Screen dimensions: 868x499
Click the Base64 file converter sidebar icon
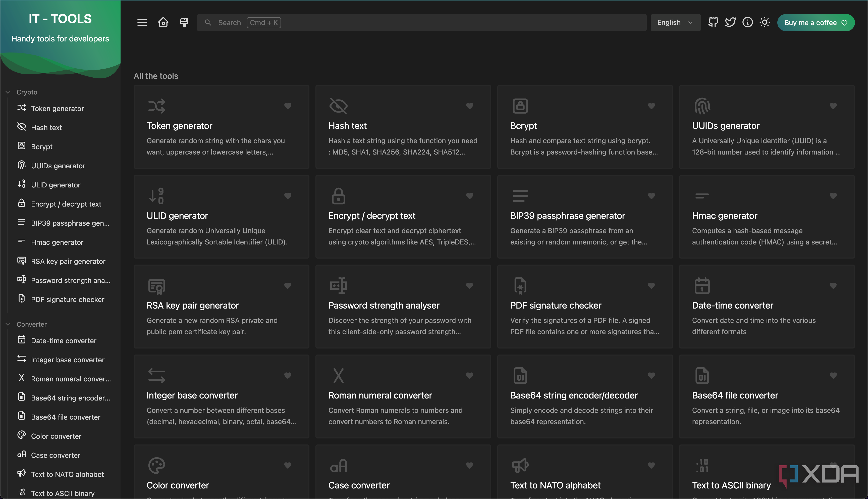click(22, 416)
